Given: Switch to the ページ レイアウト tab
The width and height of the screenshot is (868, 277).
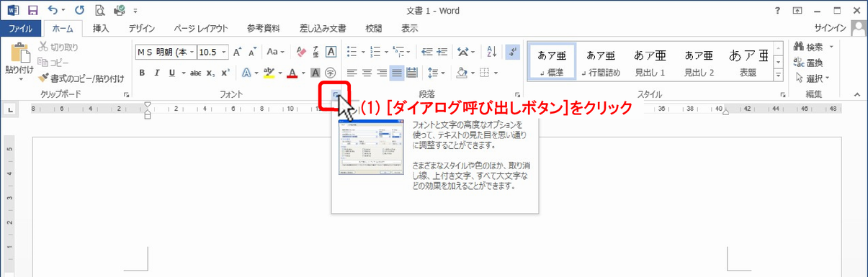Looking at the screenshot, I should 200,29.
